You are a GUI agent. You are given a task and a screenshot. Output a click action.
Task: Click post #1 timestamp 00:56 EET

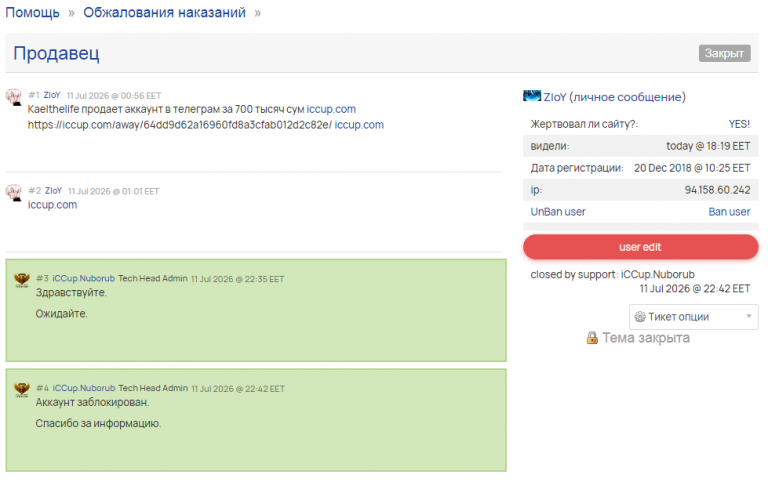point(114,96)
